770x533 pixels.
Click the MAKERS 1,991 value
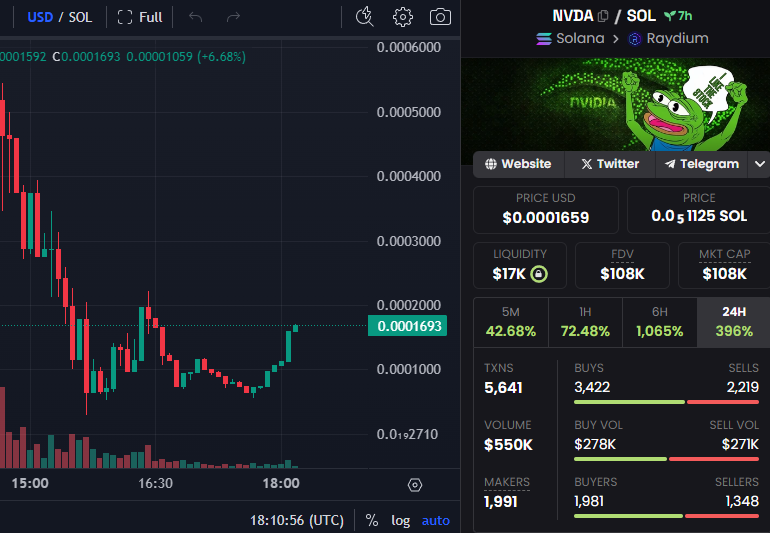501,502
